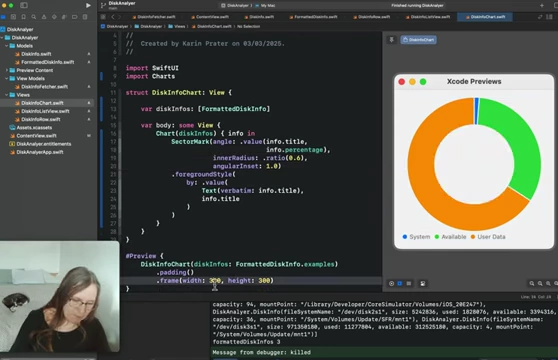Open the DiskInfoFetcher.swift tab
The width and height of the screenshot is (558, 360).
154,17
